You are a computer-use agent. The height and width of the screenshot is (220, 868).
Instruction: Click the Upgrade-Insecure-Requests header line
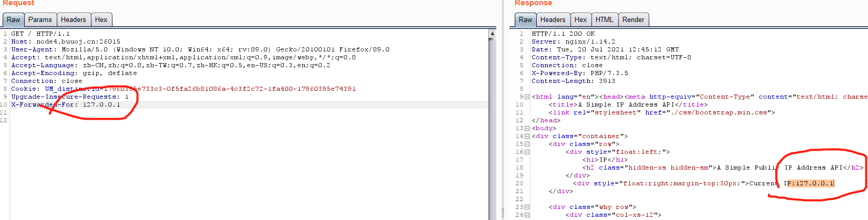70,97
